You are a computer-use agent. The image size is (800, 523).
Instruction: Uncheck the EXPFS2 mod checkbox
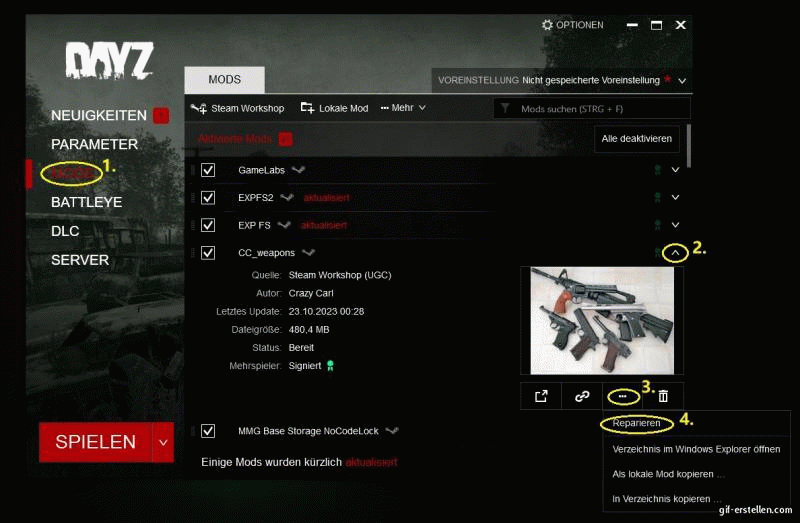pyautogui.click(x=208, y=197)
